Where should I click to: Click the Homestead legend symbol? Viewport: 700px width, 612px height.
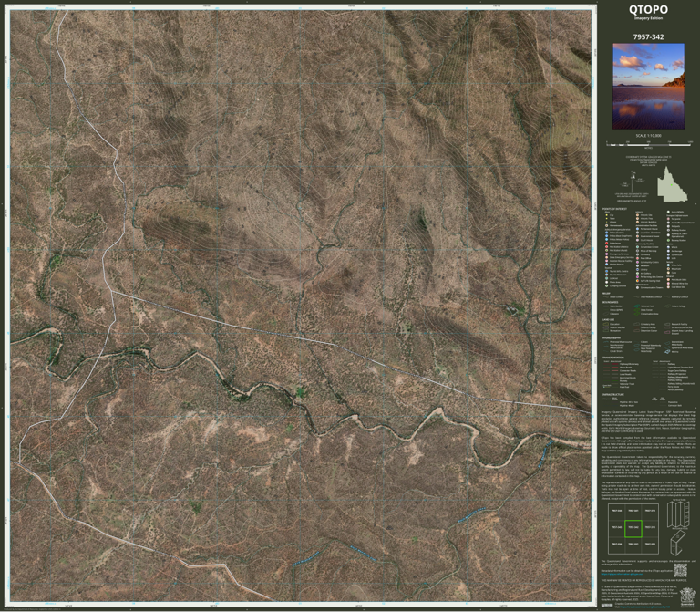pyautogui.click(x=607, y=225)
